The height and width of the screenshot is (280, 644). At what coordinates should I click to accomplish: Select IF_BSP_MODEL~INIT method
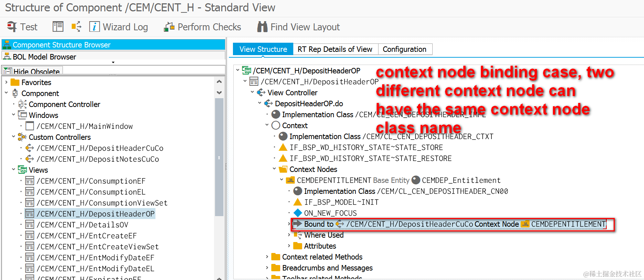(341, 202)
